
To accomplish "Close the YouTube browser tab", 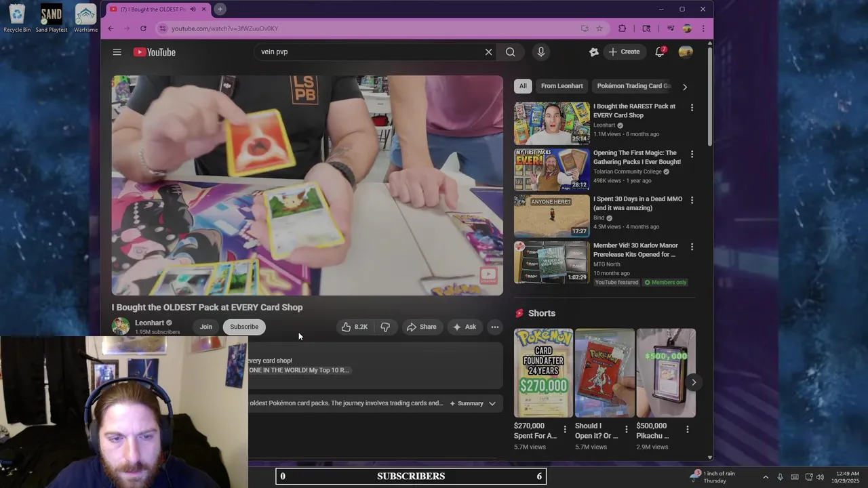I will click(204, 9).
